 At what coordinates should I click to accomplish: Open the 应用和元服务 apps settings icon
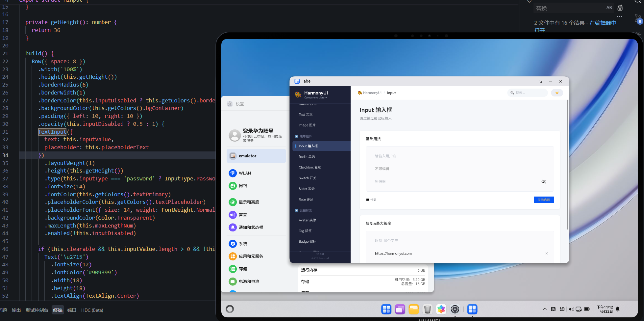pyautogui.click(x=233, y=256)
